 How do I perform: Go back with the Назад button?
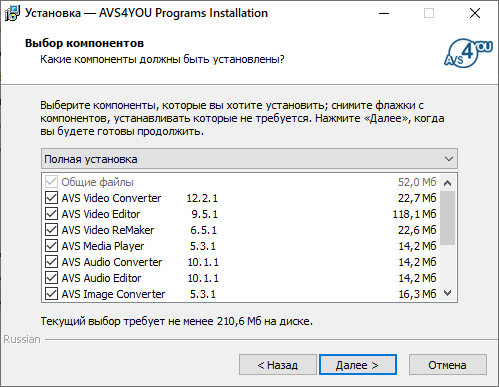(278, 365)
